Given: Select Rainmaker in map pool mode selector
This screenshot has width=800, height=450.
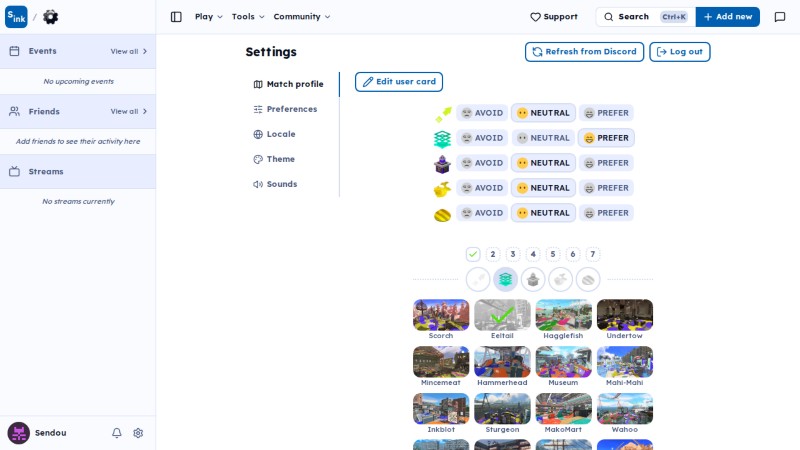Looking at the screenshot, I should [561, 280].
